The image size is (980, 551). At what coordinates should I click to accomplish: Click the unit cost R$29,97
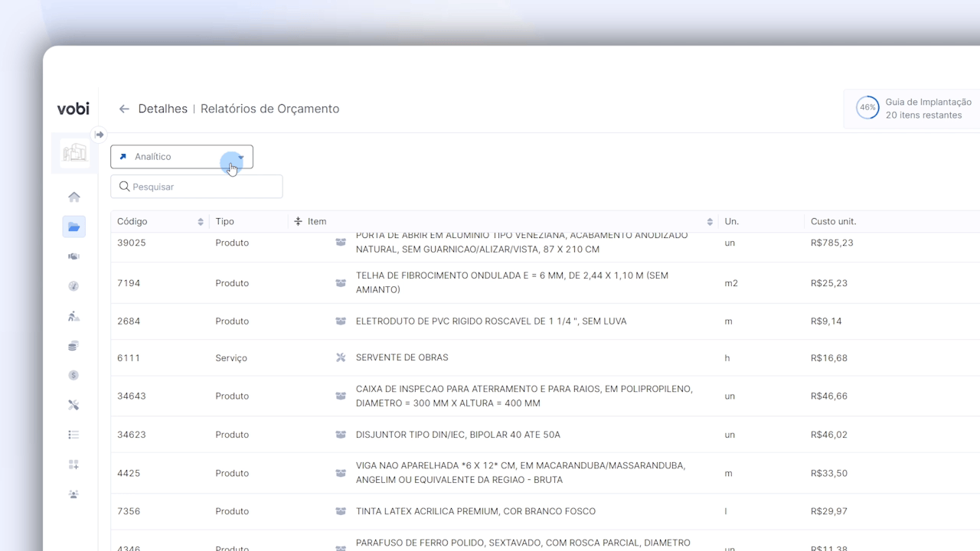(x=829, y=511)
